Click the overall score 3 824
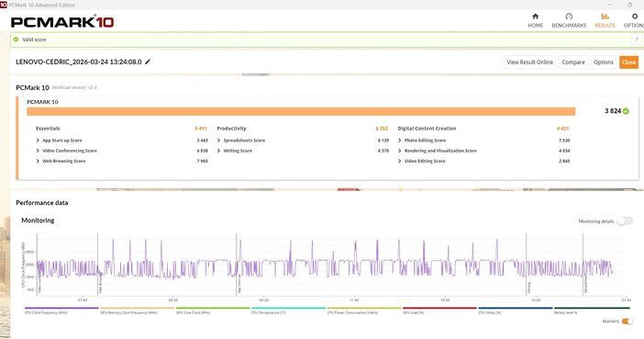Viewport: 644px width, 339px height. coord(613,111)
